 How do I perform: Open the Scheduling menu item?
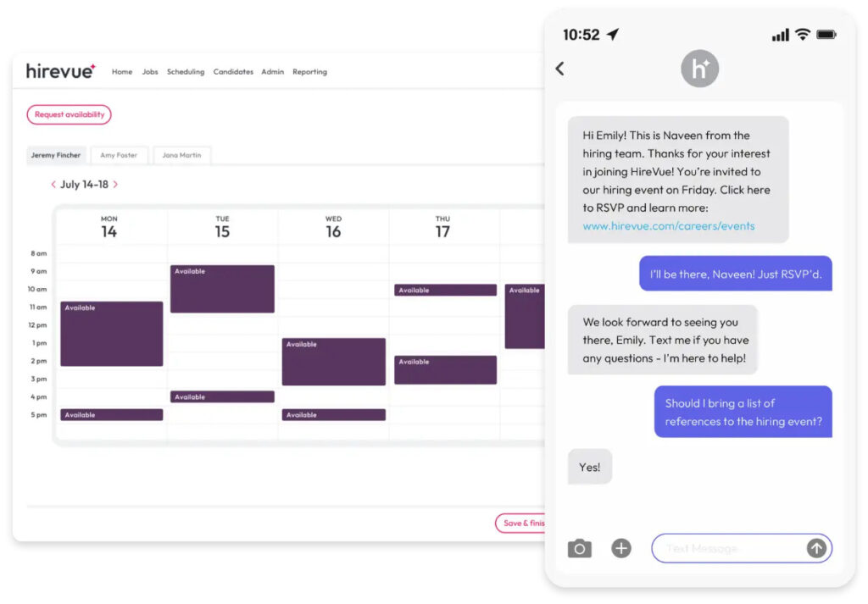click(x=186, y=72)
